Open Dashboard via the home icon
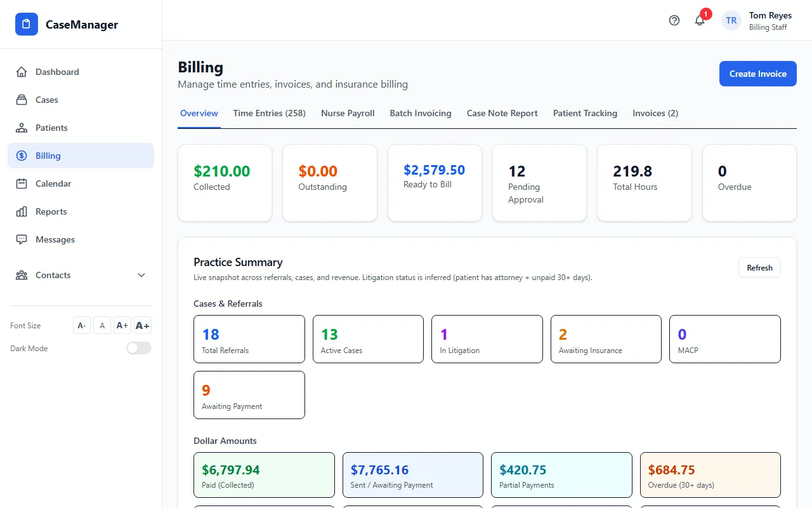 (22, 72)
